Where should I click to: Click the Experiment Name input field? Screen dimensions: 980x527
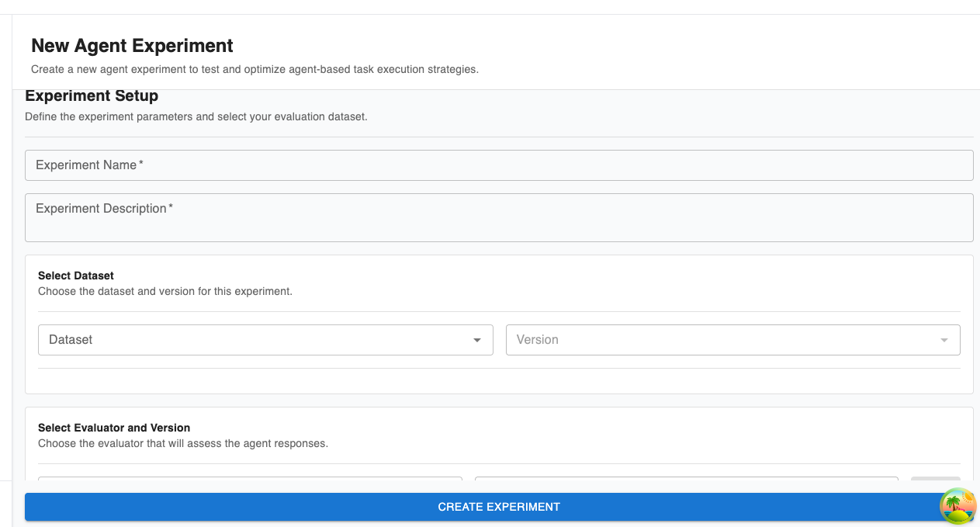click(499, 165)
